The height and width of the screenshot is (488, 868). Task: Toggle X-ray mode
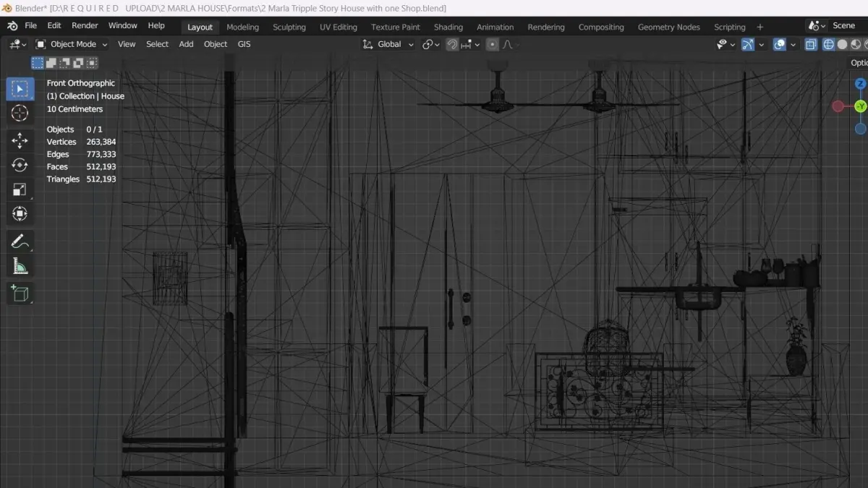pyautogui.click(x=811, y=44)
